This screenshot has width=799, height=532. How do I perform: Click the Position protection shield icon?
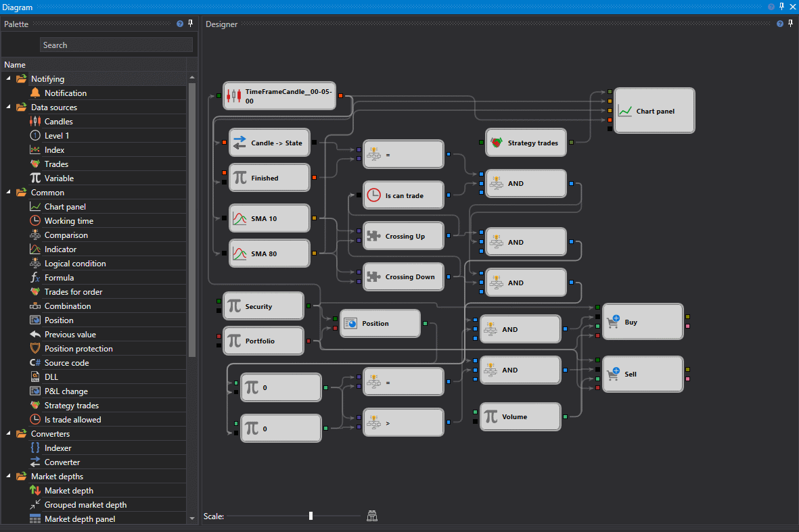[35, 349]
